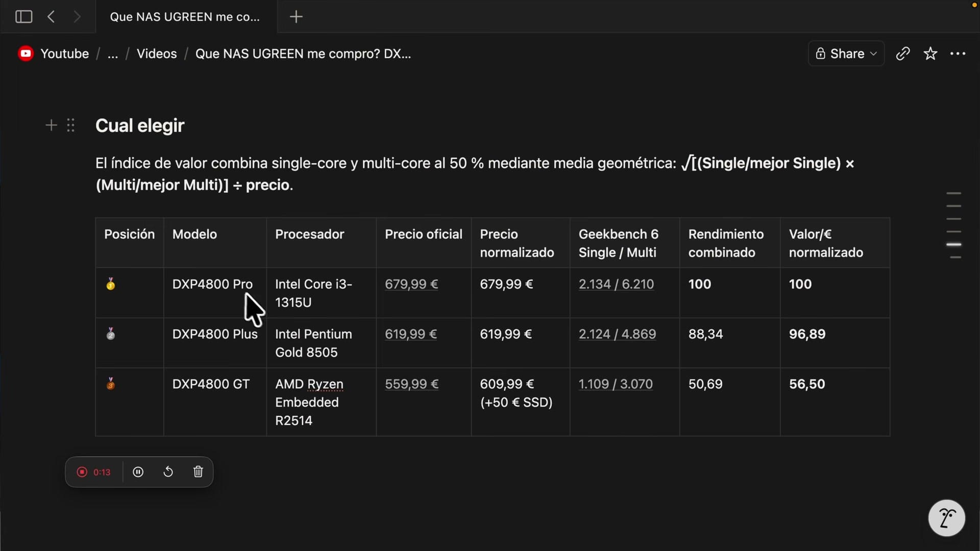Click the page title breadcrumb 'Que NAS UGREEN me compro? DX...'
Screen dimensions: 980x551
coord(303,54)
